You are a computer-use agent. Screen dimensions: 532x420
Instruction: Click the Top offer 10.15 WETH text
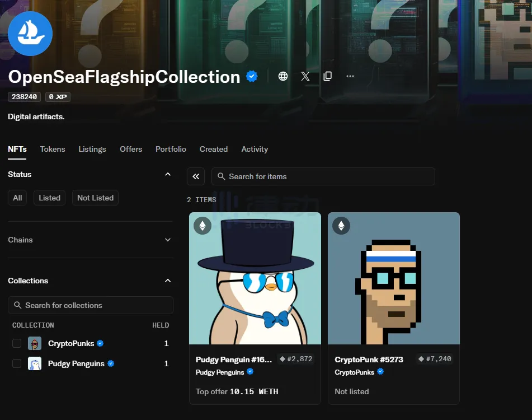point(237,391)
